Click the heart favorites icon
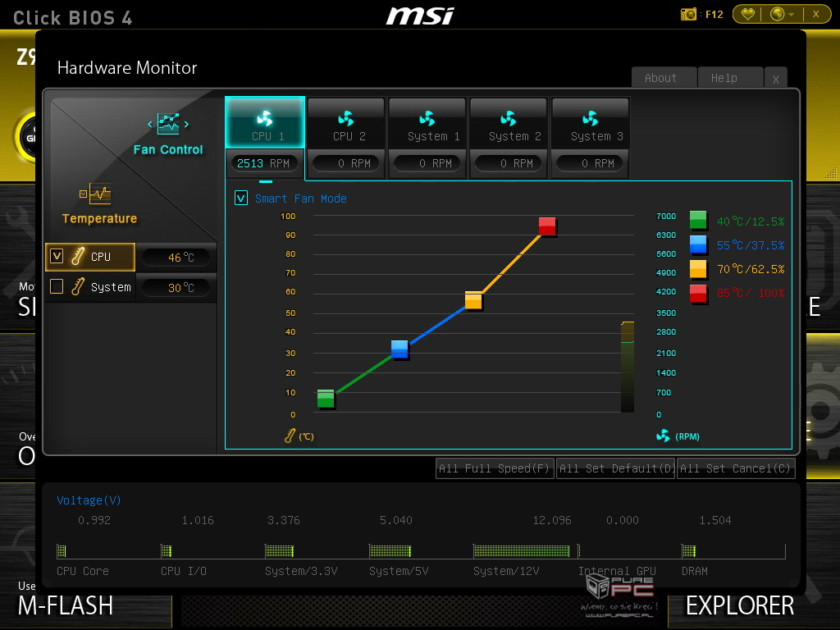The width and height of the screenshot is (840, 630). tap(748, 14)
